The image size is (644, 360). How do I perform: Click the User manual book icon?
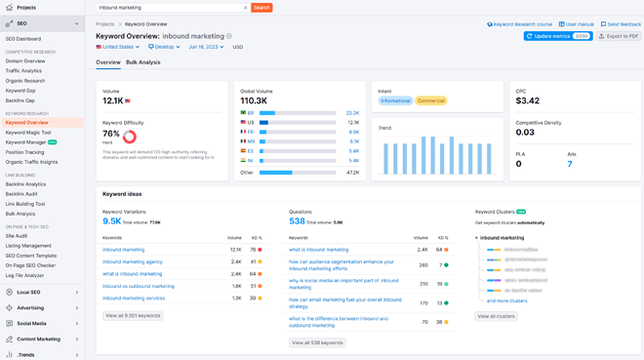coord(561,24)
